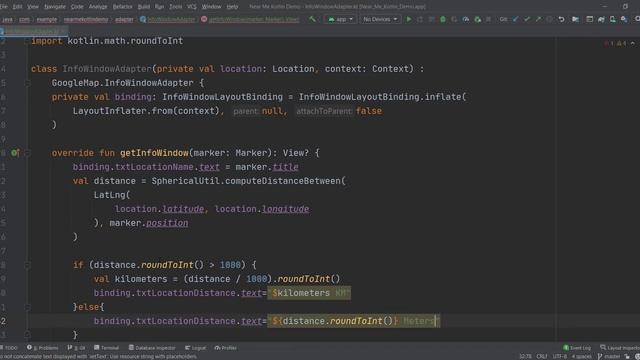This screenshot has width=640, height=360.
Task: Click the Undo arrow toolbar icon
Action: [562, 19]
